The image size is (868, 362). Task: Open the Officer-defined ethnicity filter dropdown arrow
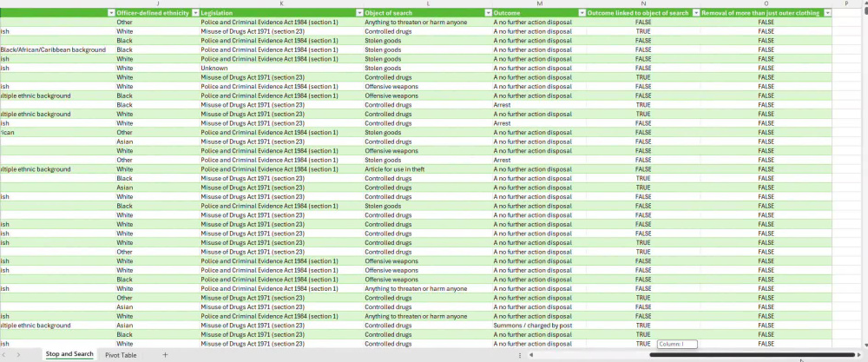194,13
